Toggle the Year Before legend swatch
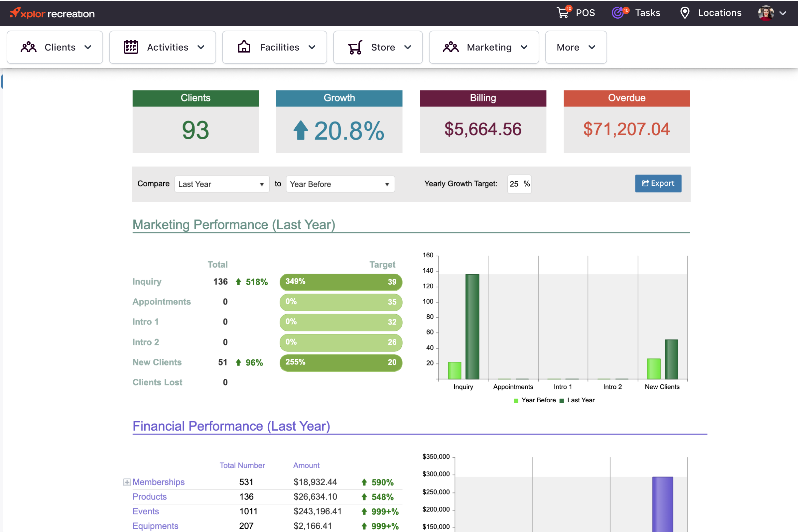798x532 pixels. pyautogui.click(x=515, y=400)
